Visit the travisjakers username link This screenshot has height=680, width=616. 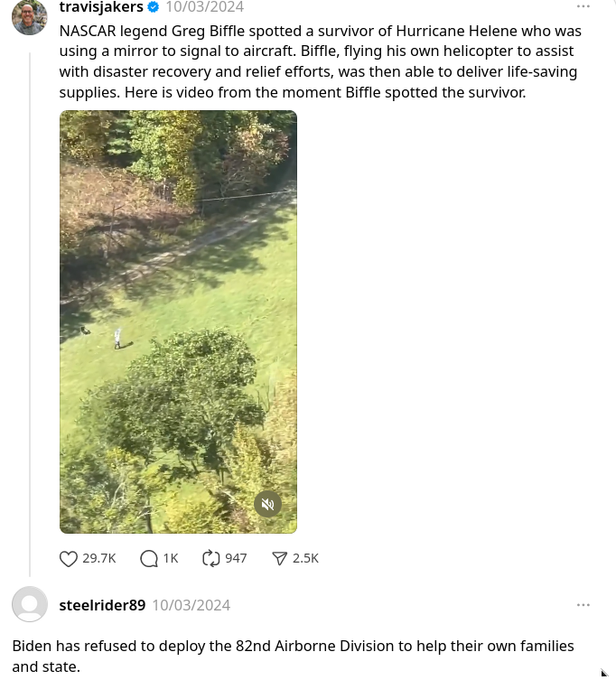point(101,7)
